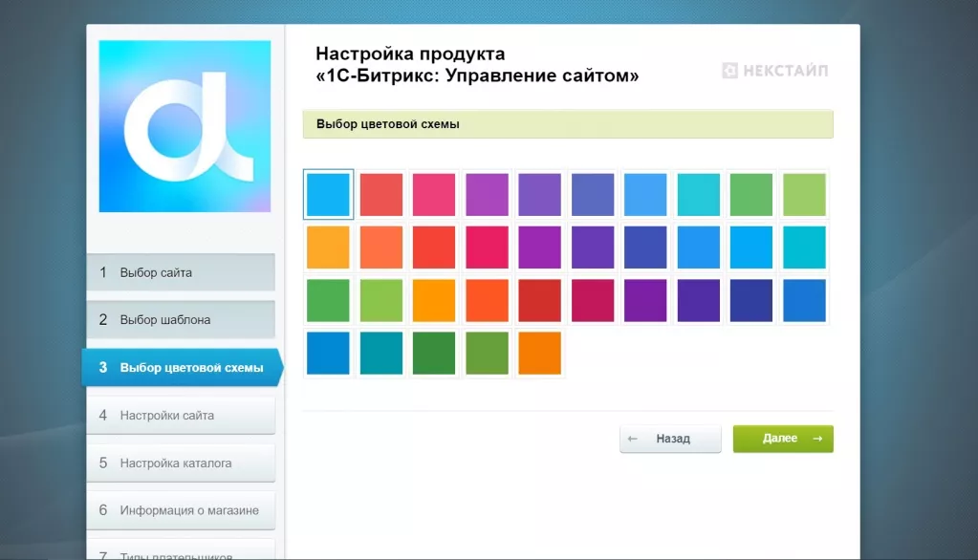
Task: Choose the green swatch, ninth in first row
Action: click(x=751, y=195)
